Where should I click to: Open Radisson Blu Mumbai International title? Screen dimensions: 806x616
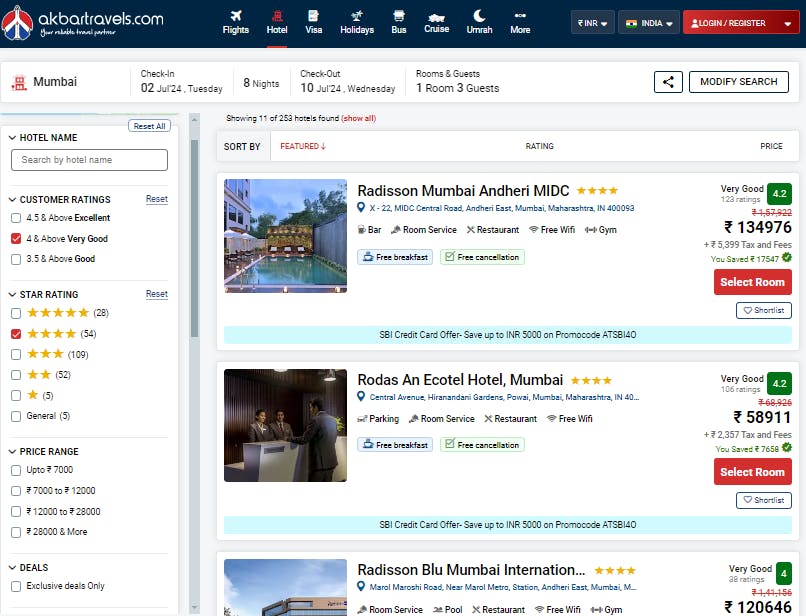(471, 570)
